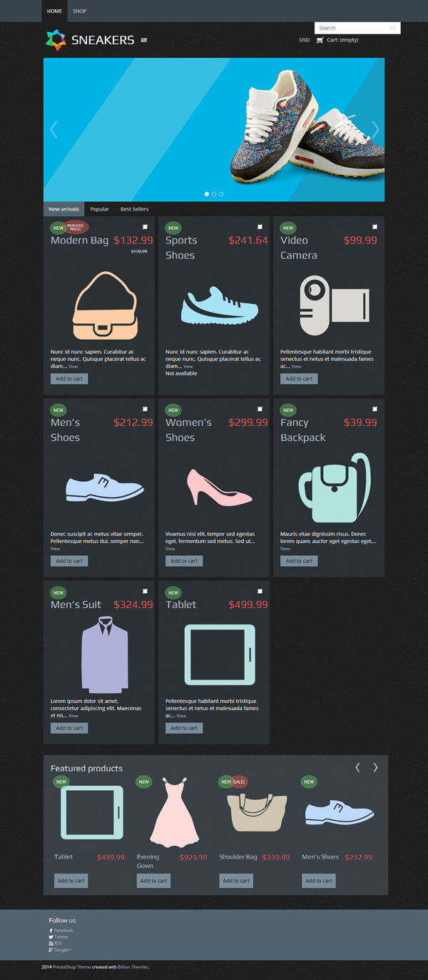
Task: Click the shopping cart icon in header
Action: [320, 40]
